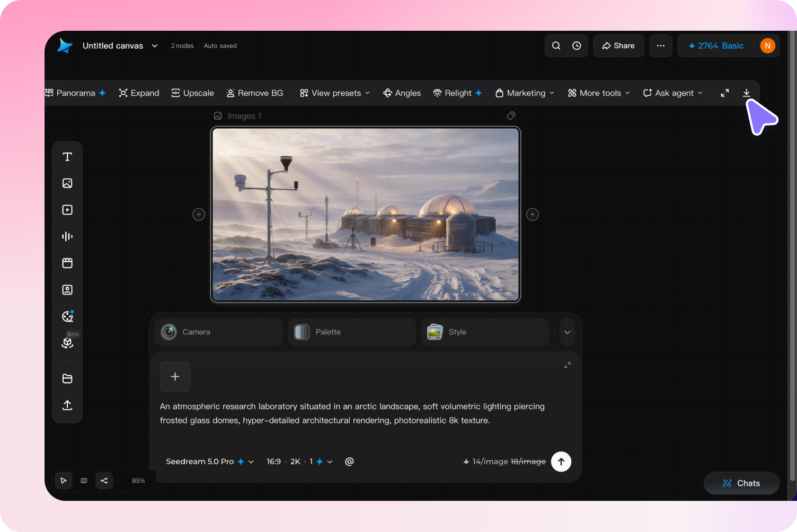Screen dimensions: 797x532
Task: Choose a model via Seedream 5.0 Pro
Action: pos(210,462)
